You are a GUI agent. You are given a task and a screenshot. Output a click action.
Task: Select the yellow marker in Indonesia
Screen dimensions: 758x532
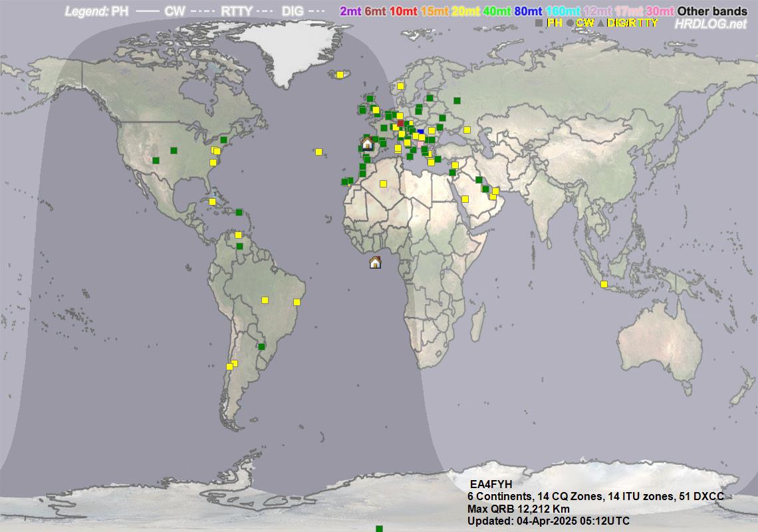tap(604, 284)
